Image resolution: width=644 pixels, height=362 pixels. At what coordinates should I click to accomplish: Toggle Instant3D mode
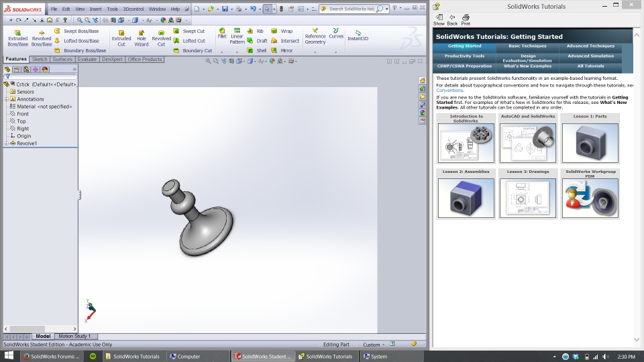click(358, 36)
